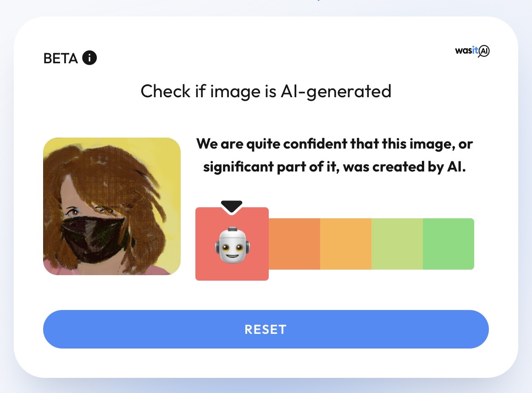Select the BETA label

(x=61, y=58)
